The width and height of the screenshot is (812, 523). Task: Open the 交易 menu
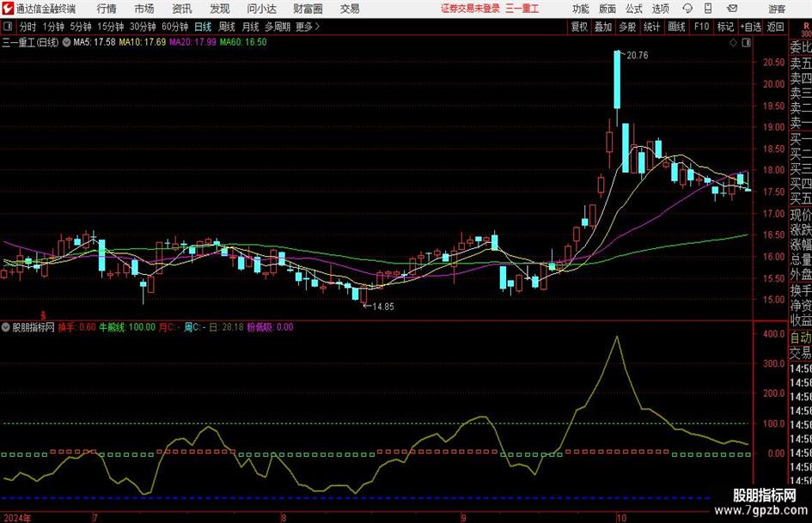pos(350,9)
